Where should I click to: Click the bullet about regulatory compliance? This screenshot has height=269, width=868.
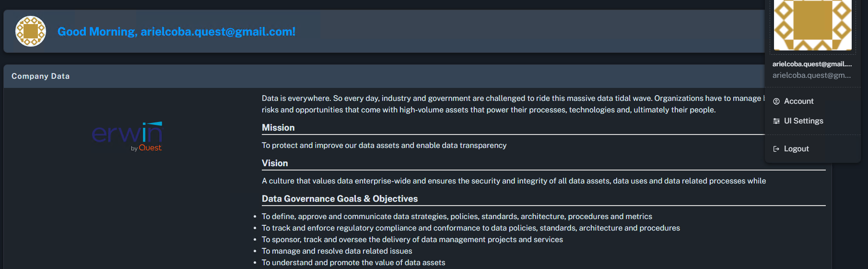[470, 228]
